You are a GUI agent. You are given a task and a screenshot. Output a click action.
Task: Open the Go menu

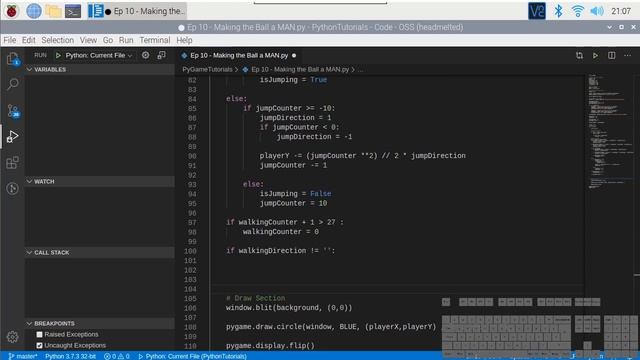tap(108, 40)
